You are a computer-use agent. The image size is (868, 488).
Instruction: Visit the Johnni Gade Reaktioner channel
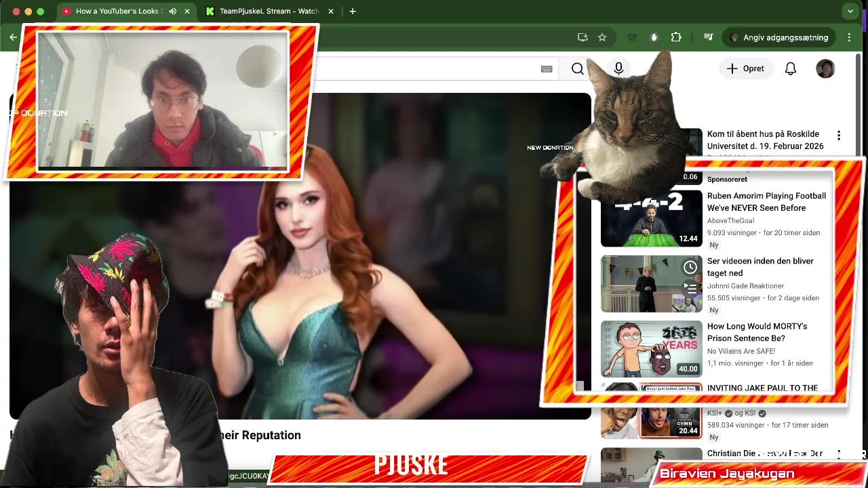click(x=745, y=286)
